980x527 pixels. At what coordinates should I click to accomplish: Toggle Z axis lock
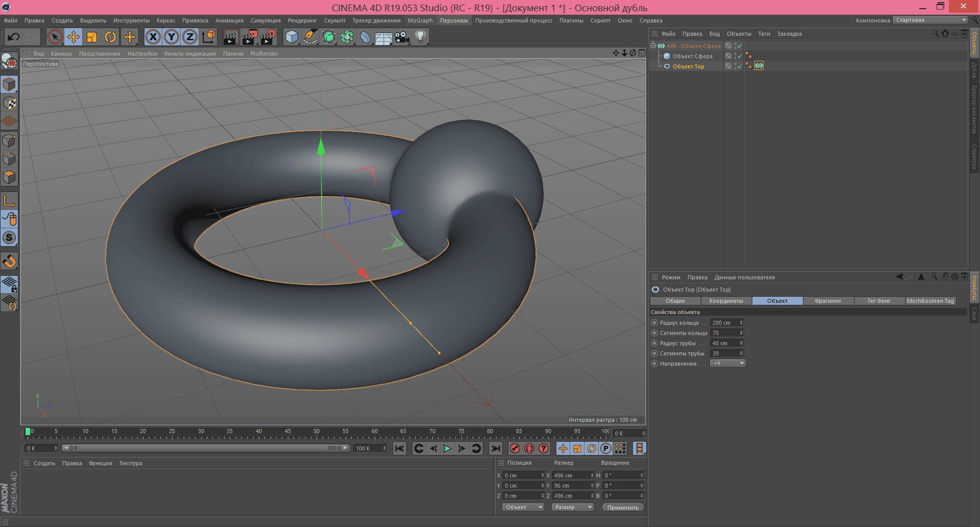tap(190, 37)
